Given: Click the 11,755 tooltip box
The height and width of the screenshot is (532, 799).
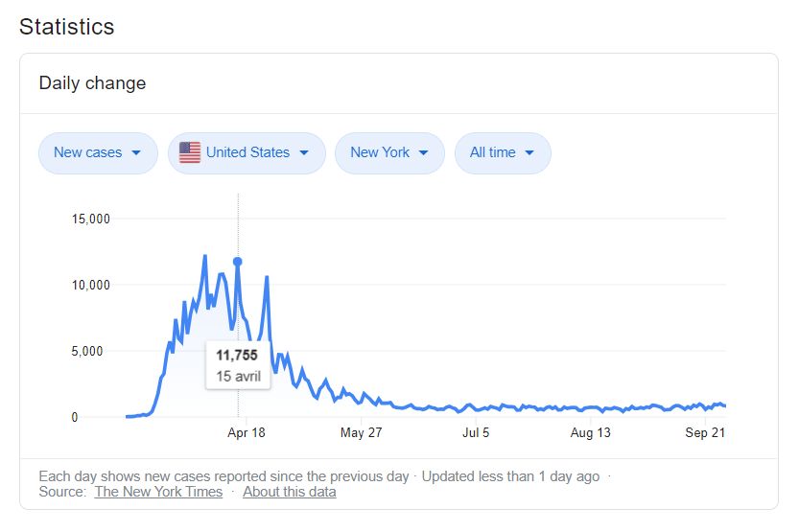Looking at the screenshot, I should click(x=238, y=365).
